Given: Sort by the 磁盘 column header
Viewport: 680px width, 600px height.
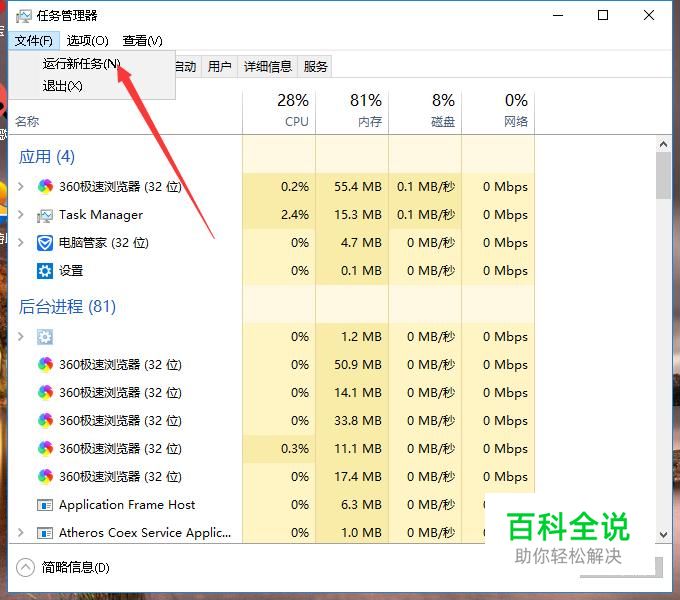Looking at the screenshot, I should pos(425,111).
